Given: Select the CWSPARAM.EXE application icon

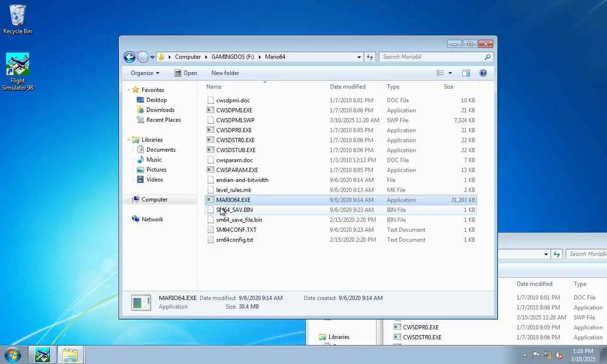Looking at the screenshot, I should pyautogui.click(x=211, y=170).
